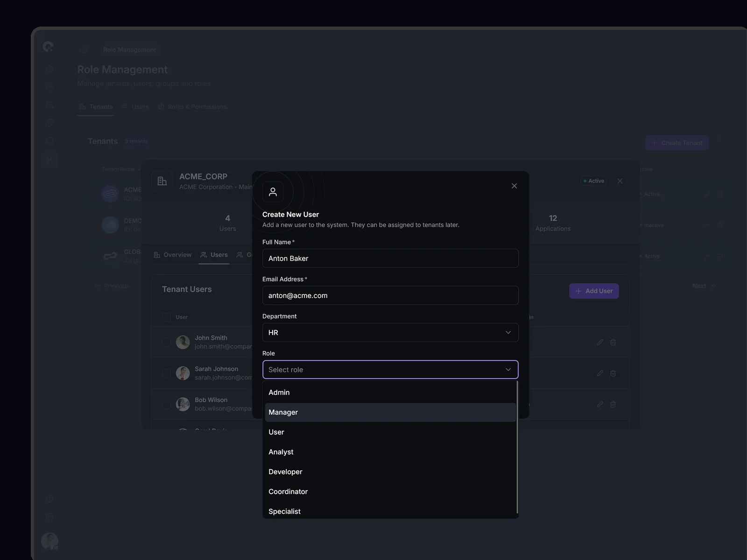Switch to the Overview tab
The width and height of the screenshot is (747, 560).
coord(172,255)
